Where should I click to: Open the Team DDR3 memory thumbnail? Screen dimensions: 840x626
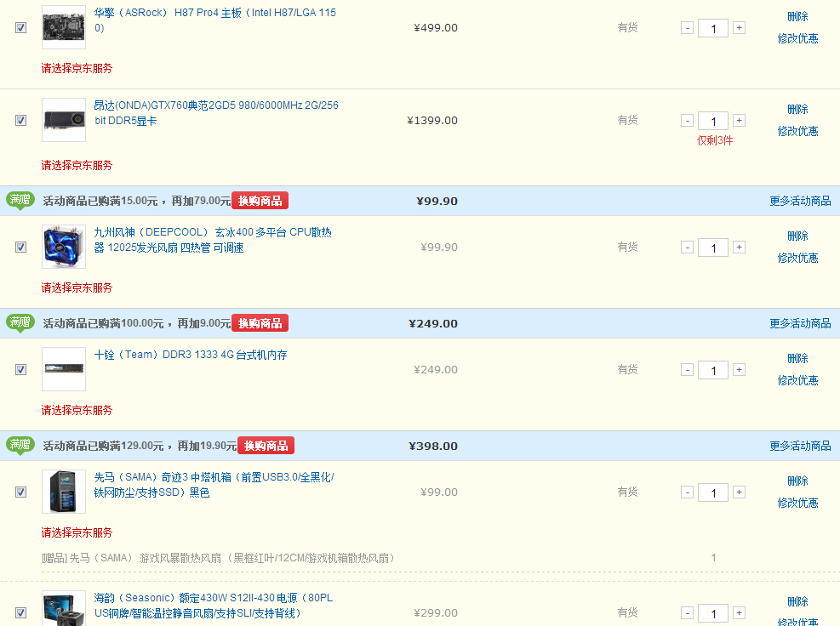point(64,369)
